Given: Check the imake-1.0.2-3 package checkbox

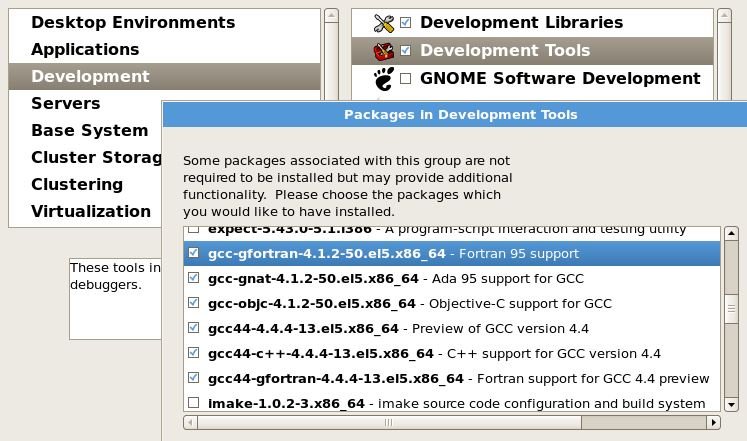Looking at the screenshot, I should 193,403.
